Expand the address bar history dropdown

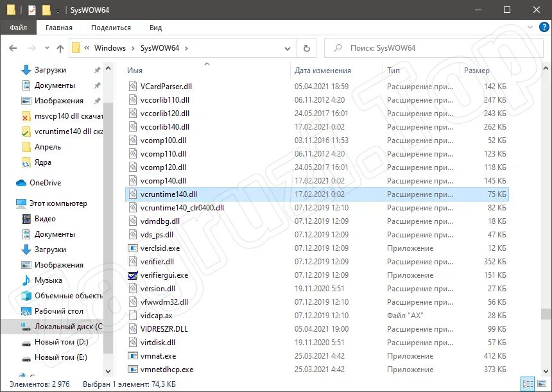click(288, 49)
